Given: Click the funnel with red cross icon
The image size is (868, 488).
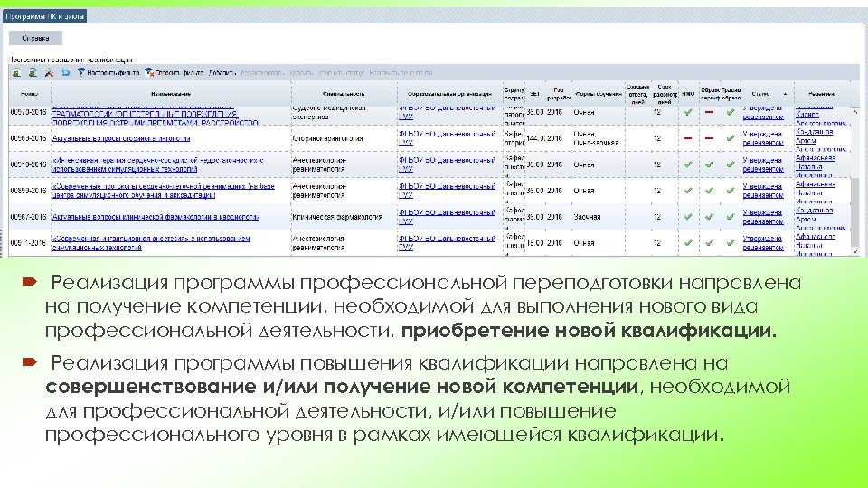Looking at the screenshot, I should pyautogui.click(x=148, y=72).
